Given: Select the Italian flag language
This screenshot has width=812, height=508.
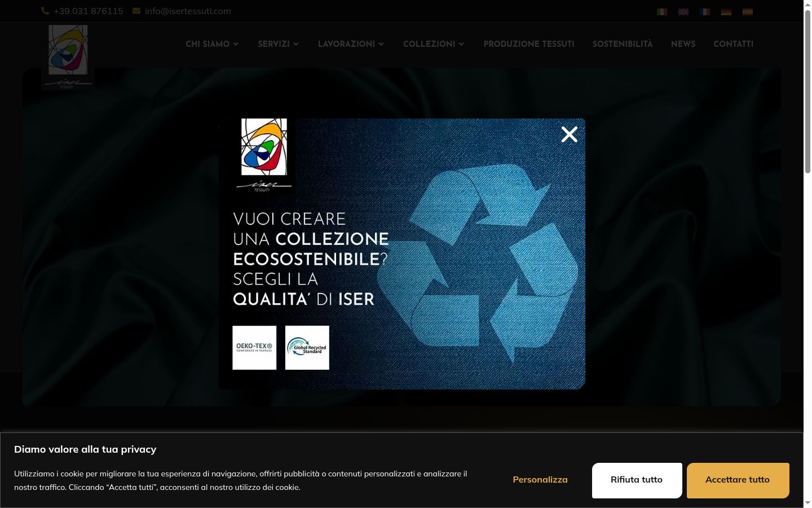Looking at the screenshot, I should click(662, 11).
